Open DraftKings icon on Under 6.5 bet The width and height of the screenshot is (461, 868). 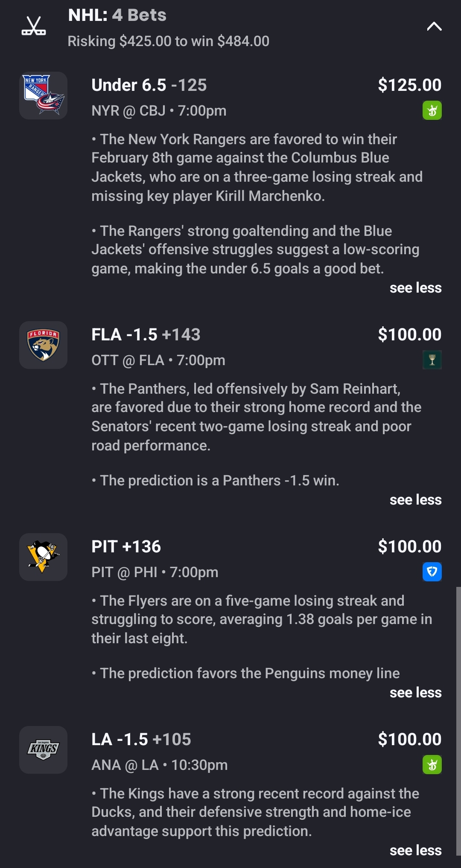tap(432, 110)
